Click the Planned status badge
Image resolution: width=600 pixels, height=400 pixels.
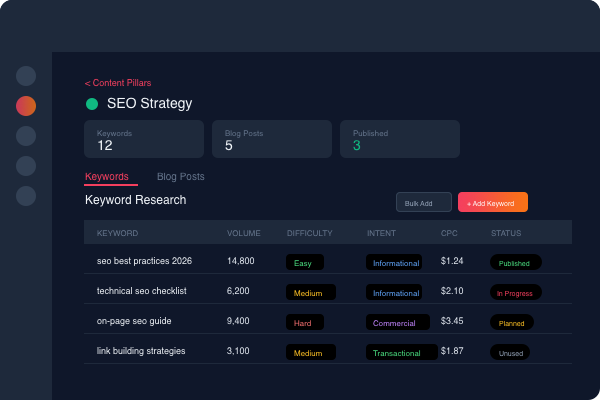coord(512,322)
